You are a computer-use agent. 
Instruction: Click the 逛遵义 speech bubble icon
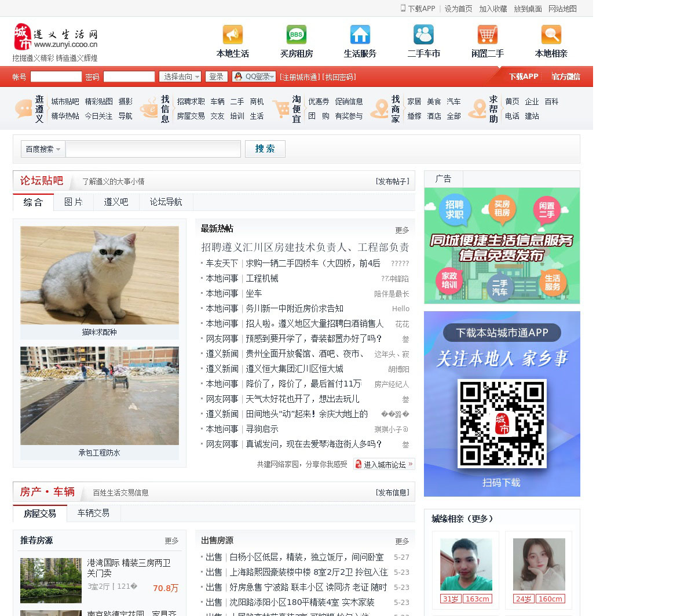24,109
